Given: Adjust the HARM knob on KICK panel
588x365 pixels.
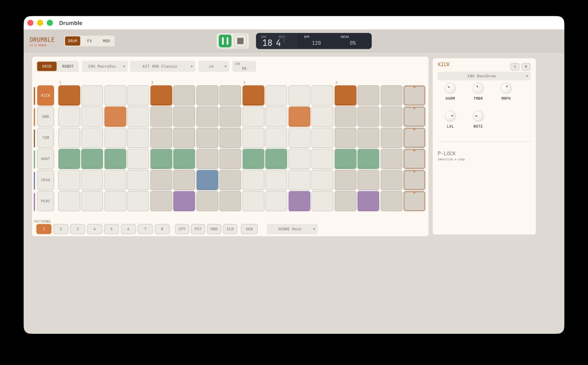Looking at the screenshot, I should pyautogui.click(x=450, y=89).
